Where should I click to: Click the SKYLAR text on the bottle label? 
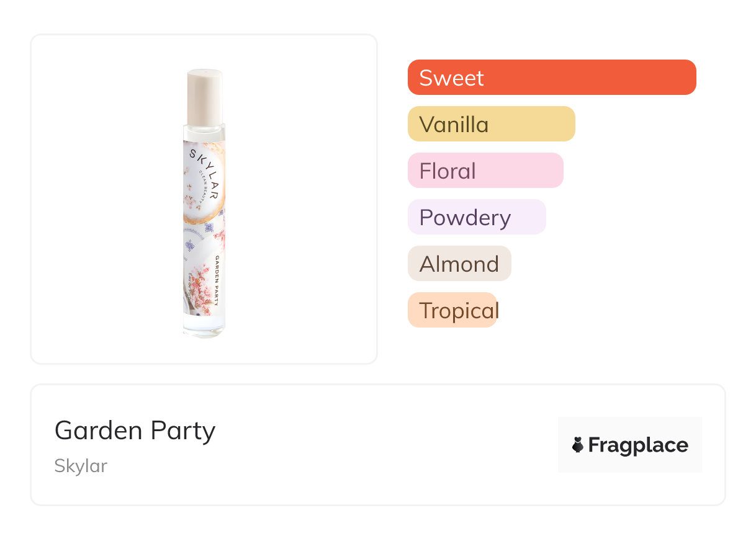point(204,169)
